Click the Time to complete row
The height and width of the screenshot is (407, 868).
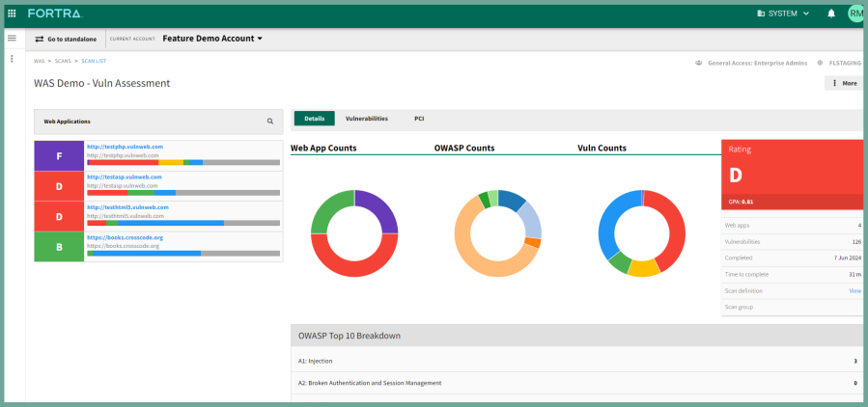click(x=792, y=274)
